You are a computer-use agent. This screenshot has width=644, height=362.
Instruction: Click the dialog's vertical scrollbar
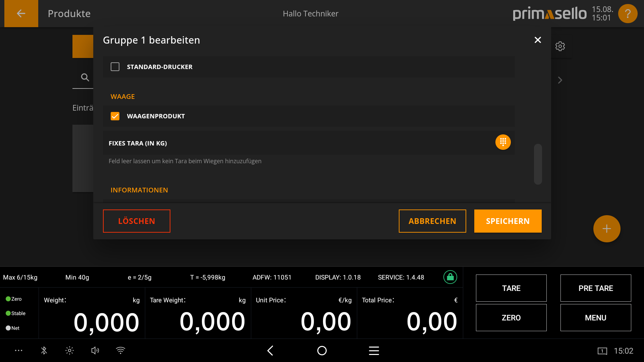pyautogui.click(x=538, y=164)
